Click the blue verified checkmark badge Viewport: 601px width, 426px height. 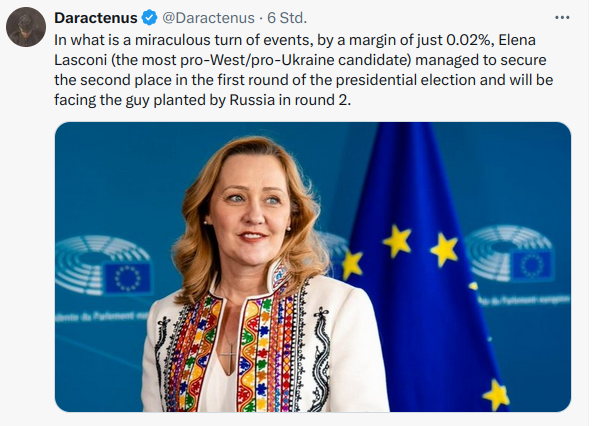tap(149, 19)
